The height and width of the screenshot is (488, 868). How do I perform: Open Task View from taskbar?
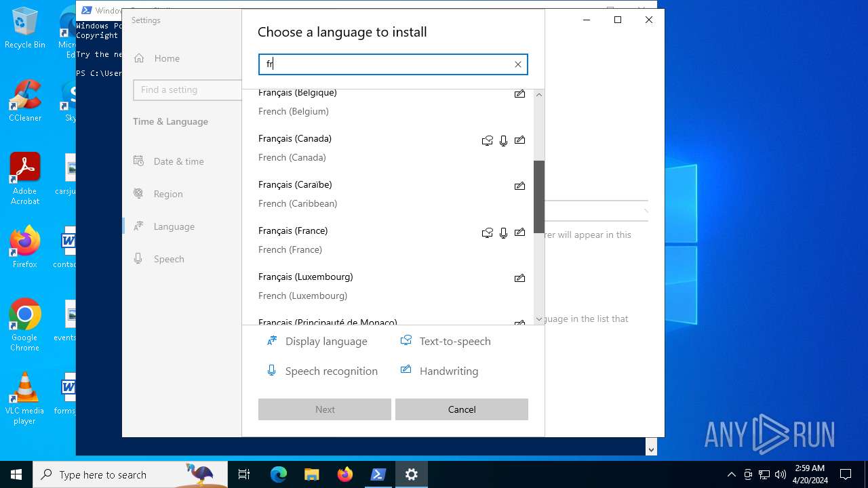click(244, 474)
